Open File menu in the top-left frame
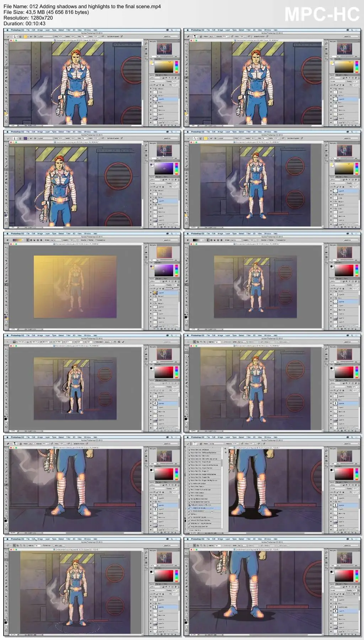Screen dimensions: 364x640 (28, 30)
